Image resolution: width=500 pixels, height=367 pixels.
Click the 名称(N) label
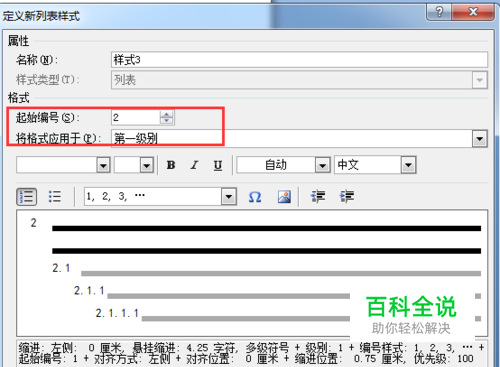pyautogui.click(x=37, y=60)
